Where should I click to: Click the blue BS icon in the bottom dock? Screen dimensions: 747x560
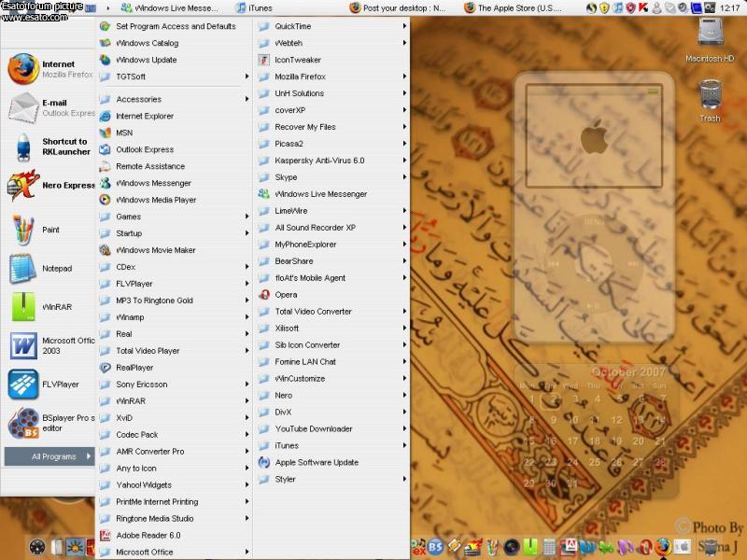[436, 547]
